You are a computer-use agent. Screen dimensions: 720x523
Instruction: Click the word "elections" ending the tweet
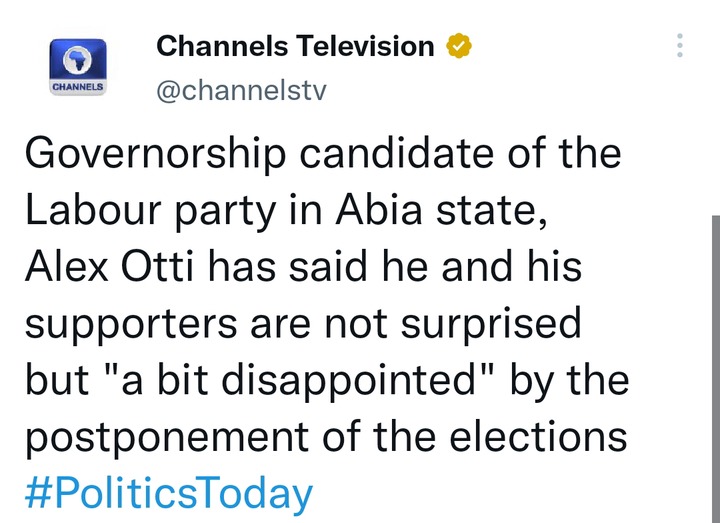click(x=538, y=436)
